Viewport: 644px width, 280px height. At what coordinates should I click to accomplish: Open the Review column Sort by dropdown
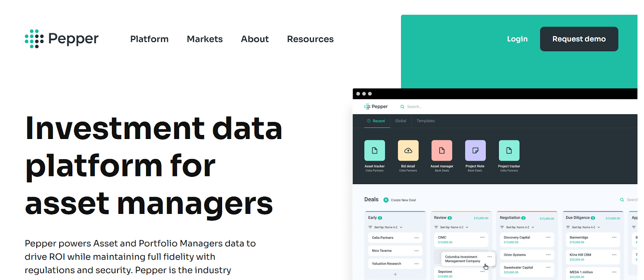pyautogui.click(x=454, y=227)
